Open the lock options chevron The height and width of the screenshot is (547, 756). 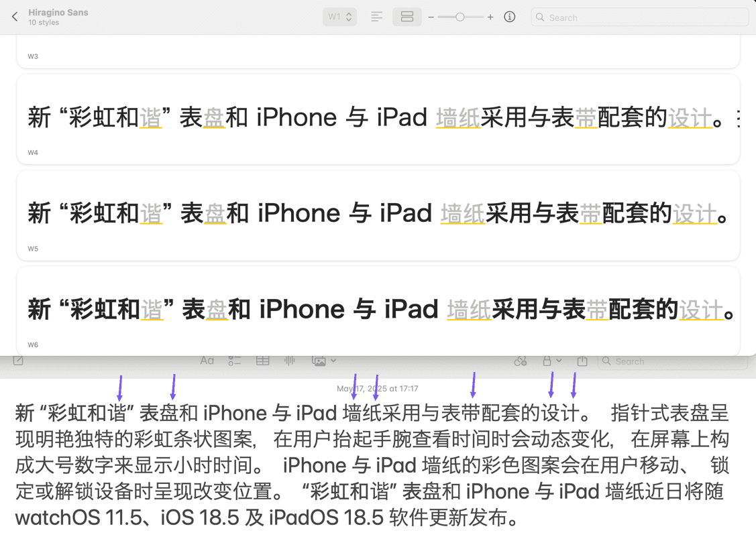(559, 360)
